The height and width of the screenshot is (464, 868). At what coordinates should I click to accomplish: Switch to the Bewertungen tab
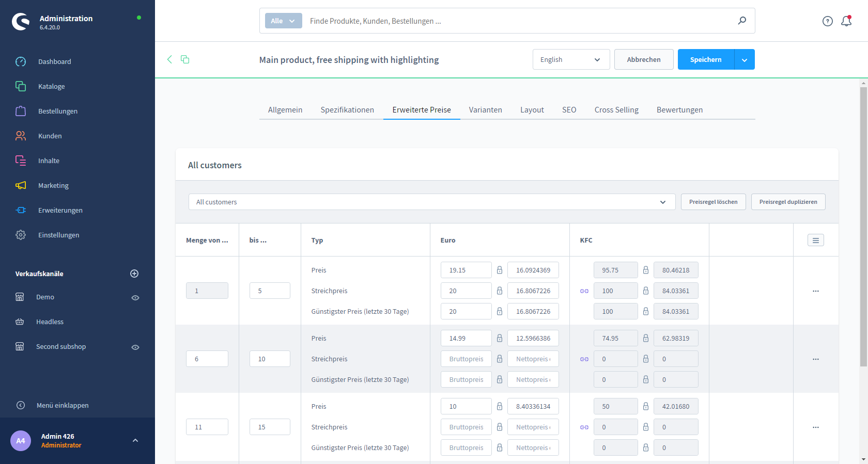pyautogui.click(x=680, y=110)
